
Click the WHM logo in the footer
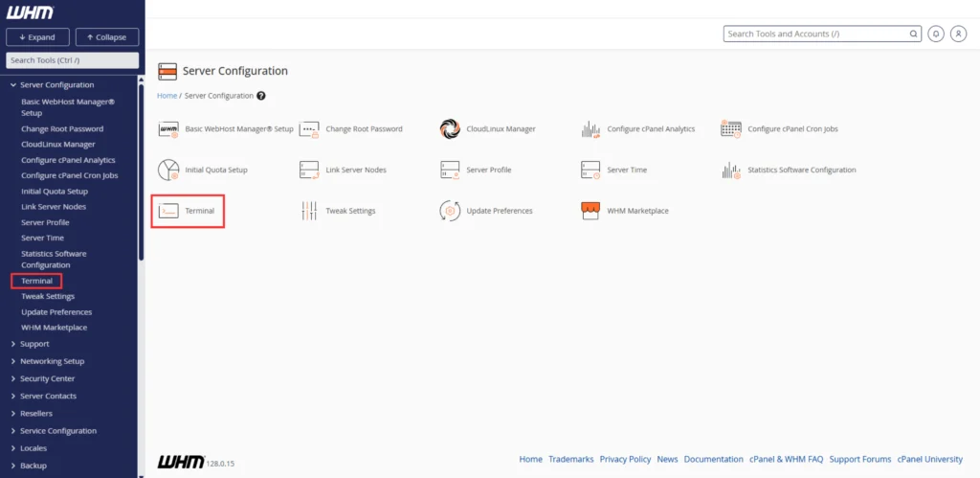click(181, 462)
